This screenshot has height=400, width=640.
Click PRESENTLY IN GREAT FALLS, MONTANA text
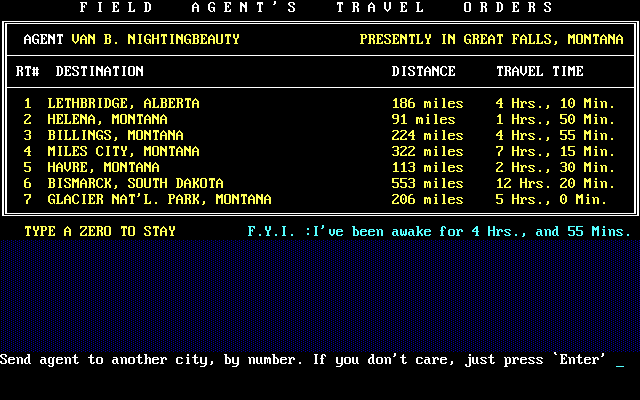pos(491,39)
